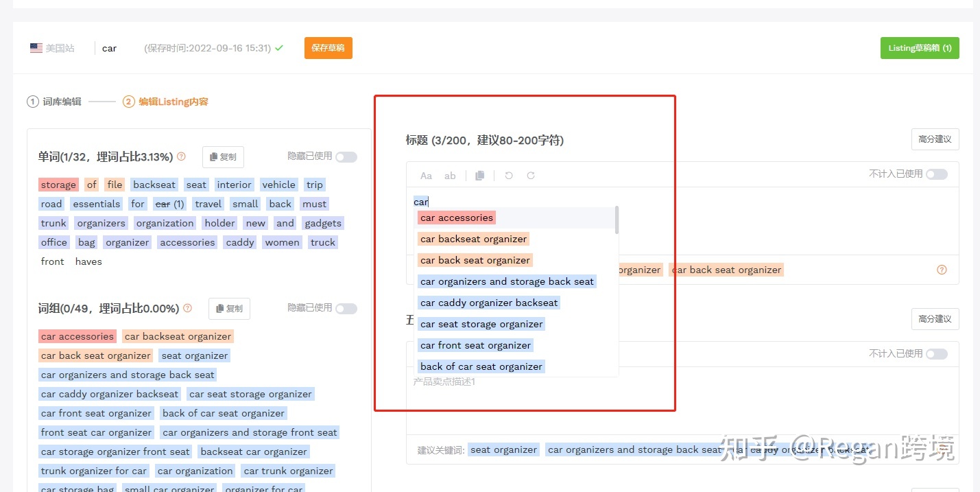This screenshot has height=492, width=980.
Task: Click the help icon beside 词组 heading
Action: click(188, 308)
